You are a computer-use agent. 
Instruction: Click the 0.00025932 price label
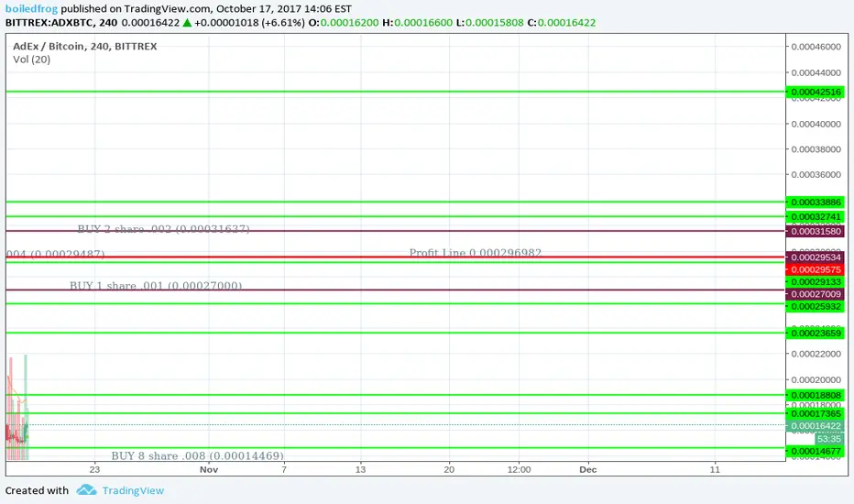click(816, 306)
